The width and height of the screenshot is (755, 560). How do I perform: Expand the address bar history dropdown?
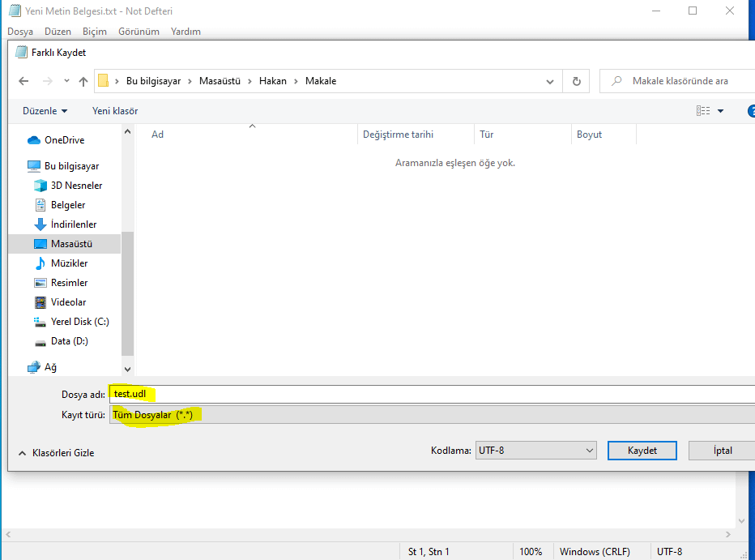tap(549, 81)
